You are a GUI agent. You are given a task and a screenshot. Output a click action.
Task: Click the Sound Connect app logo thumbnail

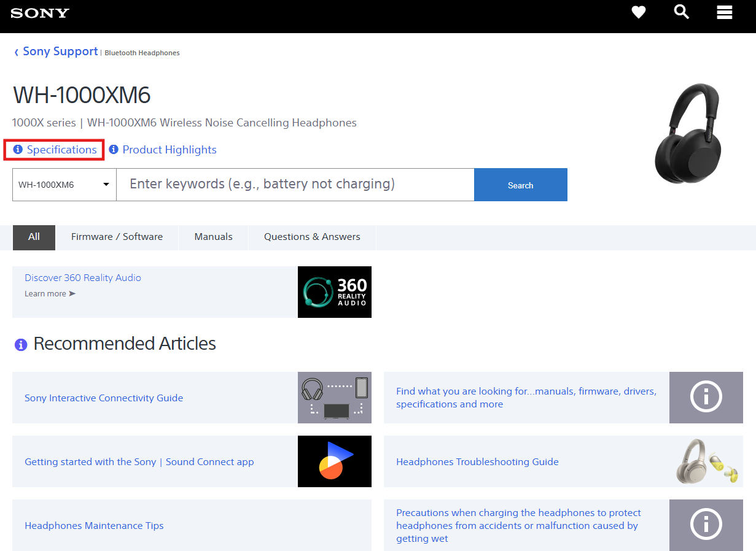click(335, 461)
